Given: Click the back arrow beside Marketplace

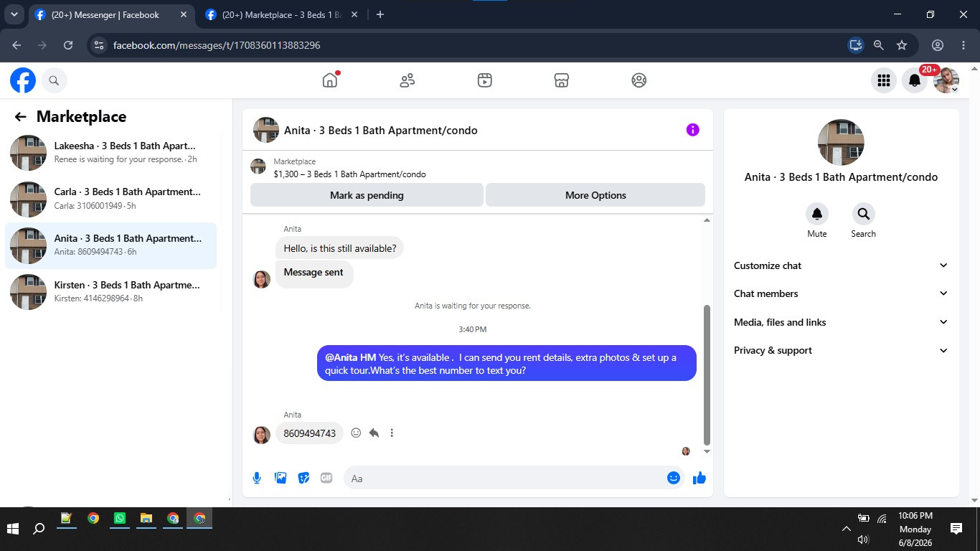Looking at the screenshot, I should [21, 117].
